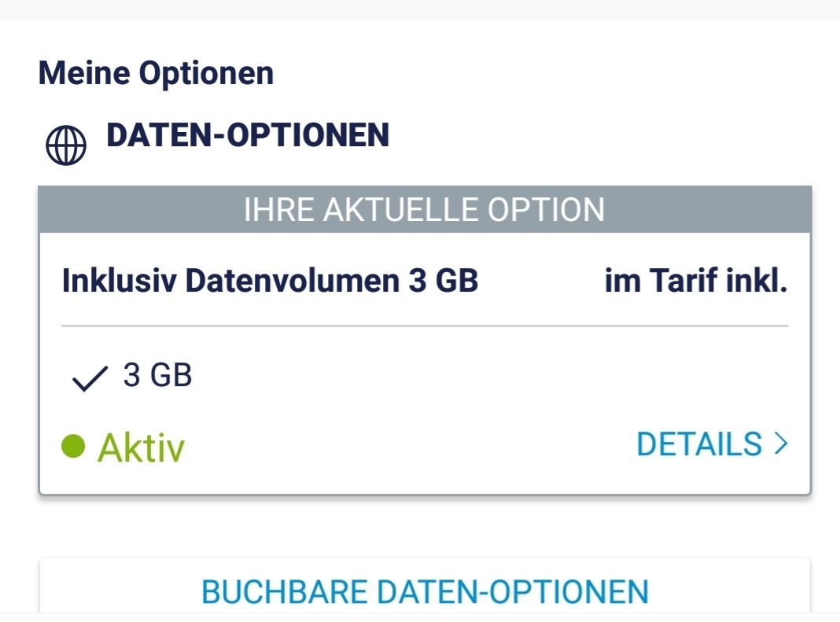Click the checkmark icon next to 3 GB
This screenshot has height=622, width=840.
[x=90, y=379]
